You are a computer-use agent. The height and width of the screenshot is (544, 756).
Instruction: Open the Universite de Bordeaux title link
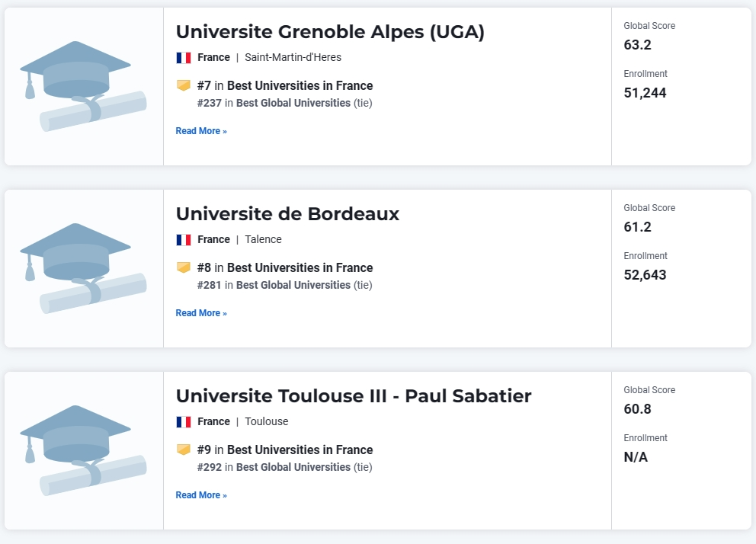(x=288, y=214)
